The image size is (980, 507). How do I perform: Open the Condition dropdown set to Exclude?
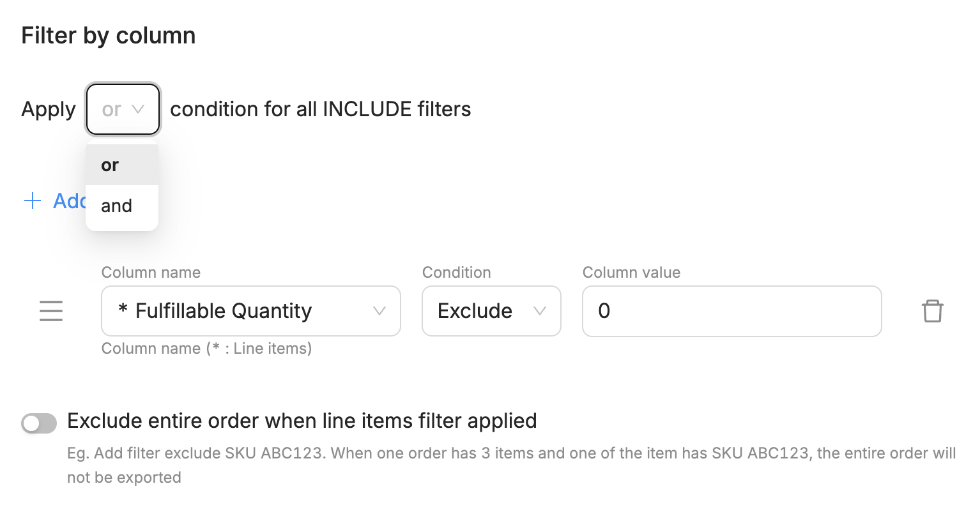pyautogui.click(x=491, y=311)
